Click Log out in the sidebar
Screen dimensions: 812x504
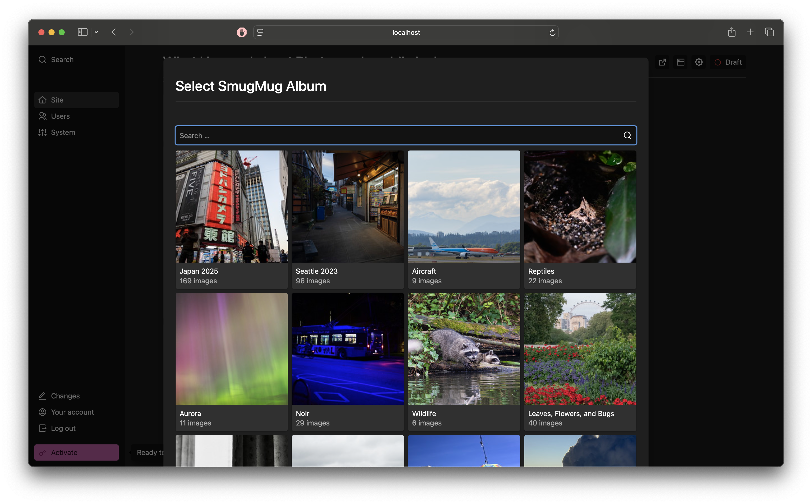click(63, 428)
